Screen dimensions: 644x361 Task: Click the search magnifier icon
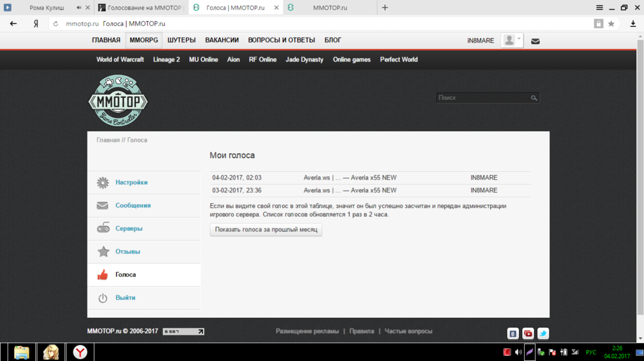click(534, 98)
